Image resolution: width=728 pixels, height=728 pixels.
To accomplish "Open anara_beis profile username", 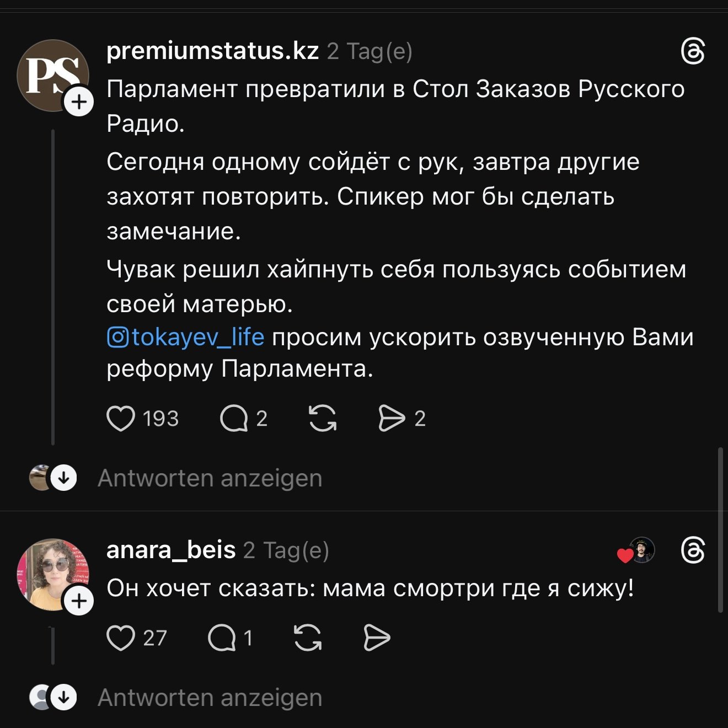I will 171,550.
